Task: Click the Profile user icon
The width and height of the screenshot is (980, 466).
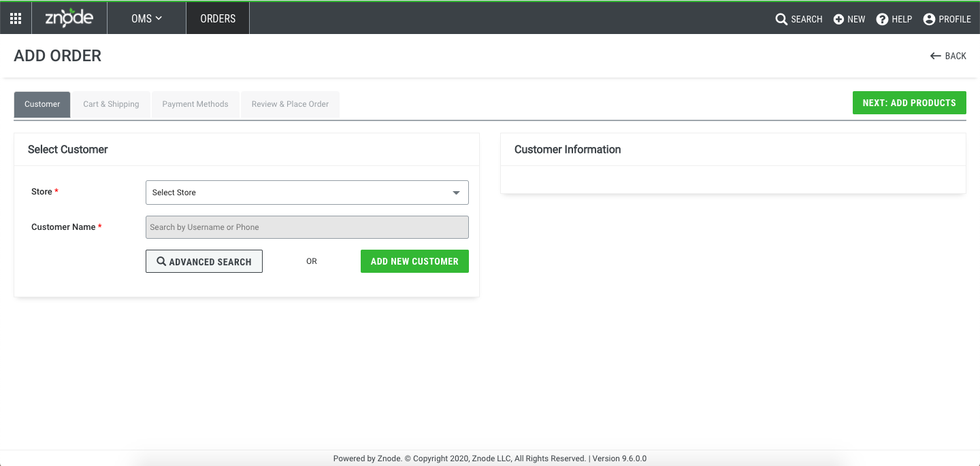Action: point(929,19)
